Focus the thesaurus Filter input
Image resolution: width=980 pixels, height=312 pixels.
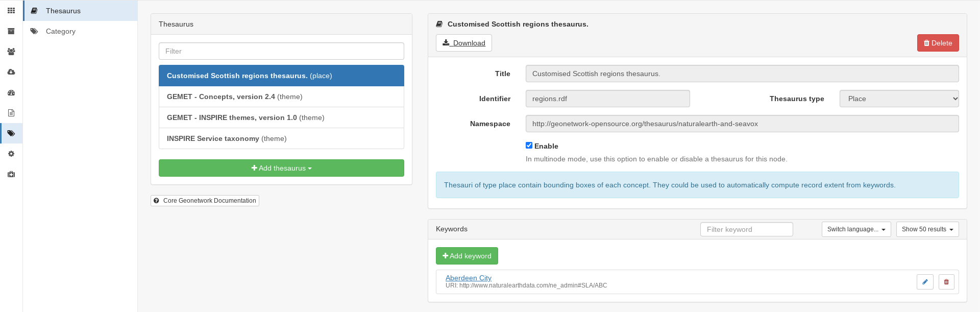pos(281,51)
